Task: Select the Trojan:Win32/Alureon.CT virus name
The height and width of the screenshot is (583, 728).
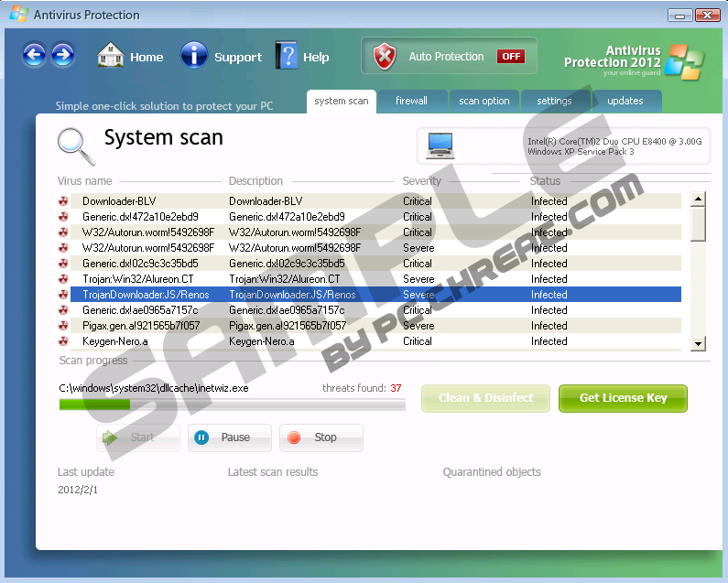Action: [x=138, y=279]
